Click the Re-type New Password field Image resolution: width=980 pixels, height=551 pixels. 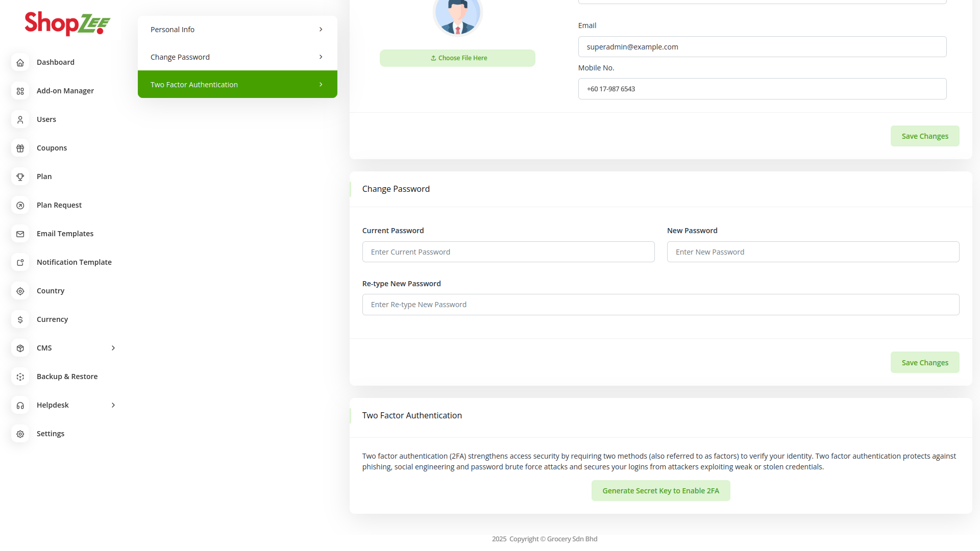point(660,305)
